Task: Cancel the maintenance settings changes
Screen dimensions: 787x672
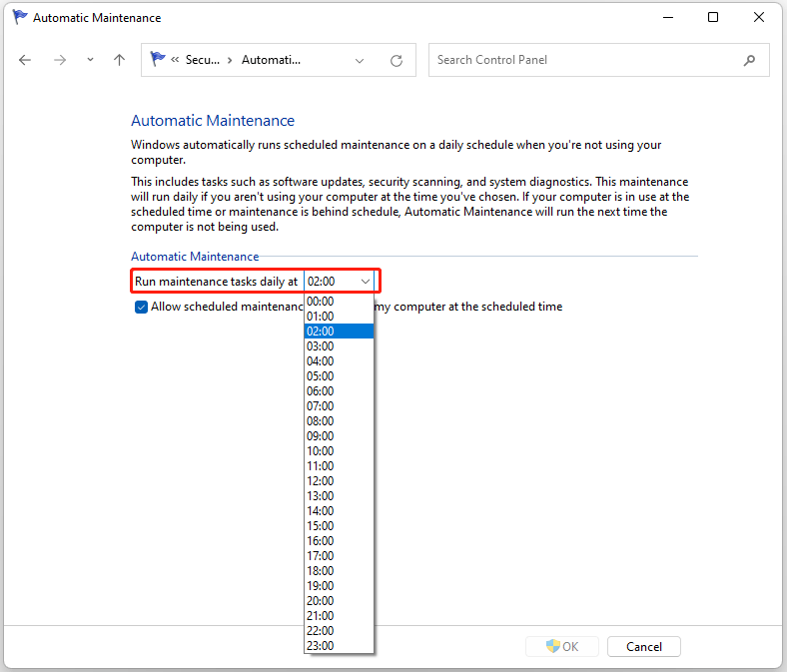Action: tap(644, 646)
